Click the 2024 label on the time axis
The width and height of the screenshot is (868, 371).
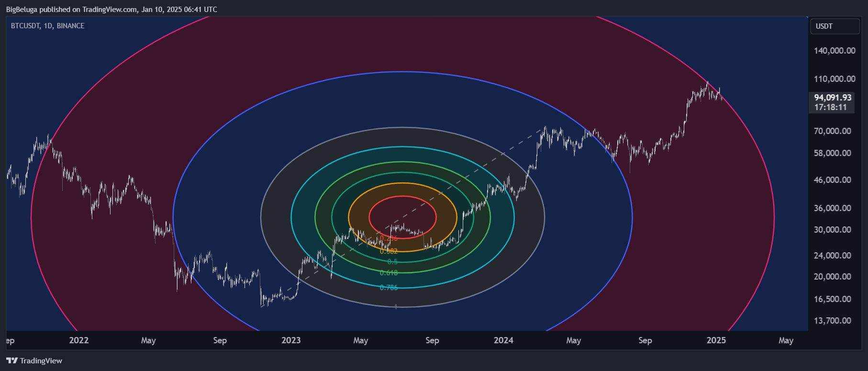pyautogui.click(x=503, y=340)
